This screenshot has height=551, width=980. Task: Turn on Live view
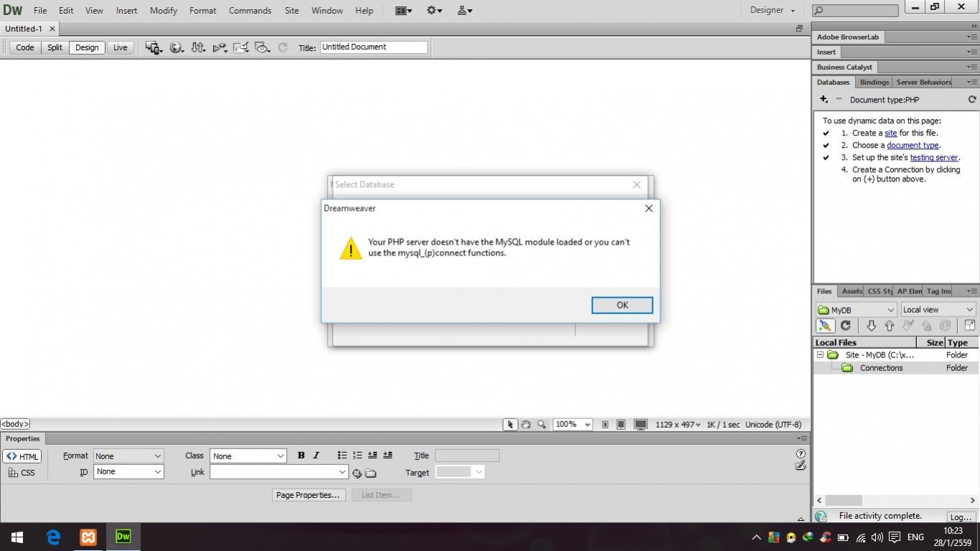point(121,47)
